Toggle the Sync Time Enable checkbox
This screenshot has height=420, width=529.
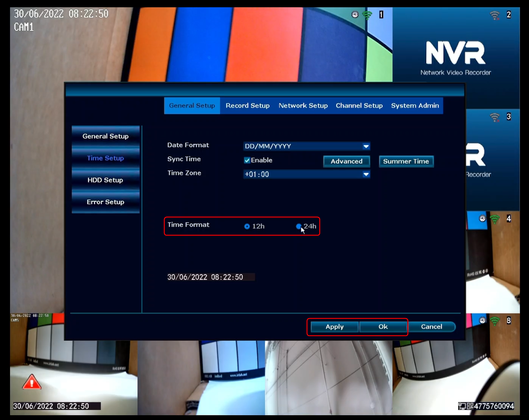pyautogui.click(x=247, y=160)
